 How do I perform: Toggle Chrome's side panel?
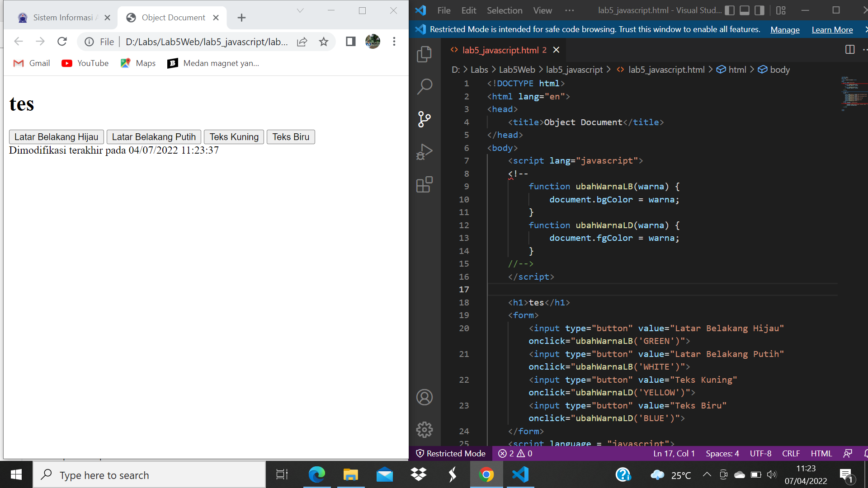350,41
